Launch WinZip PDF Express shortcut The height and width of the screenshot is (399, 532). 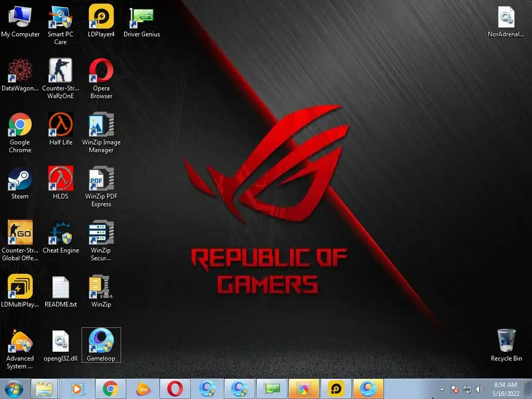tap(101, 187)
